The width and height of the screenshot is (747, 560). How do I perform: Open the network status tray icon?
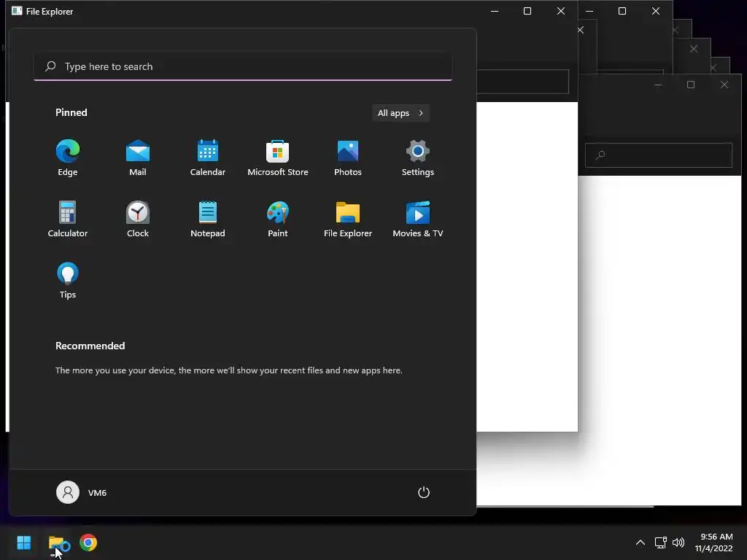point(660,542)
